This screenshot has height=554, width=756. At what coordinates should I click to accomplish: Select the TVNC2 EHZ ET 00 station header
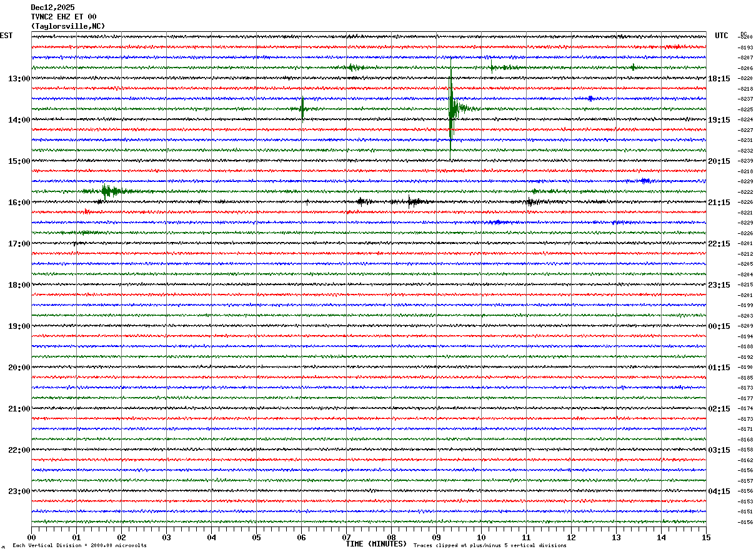click(x=64, y=17)
